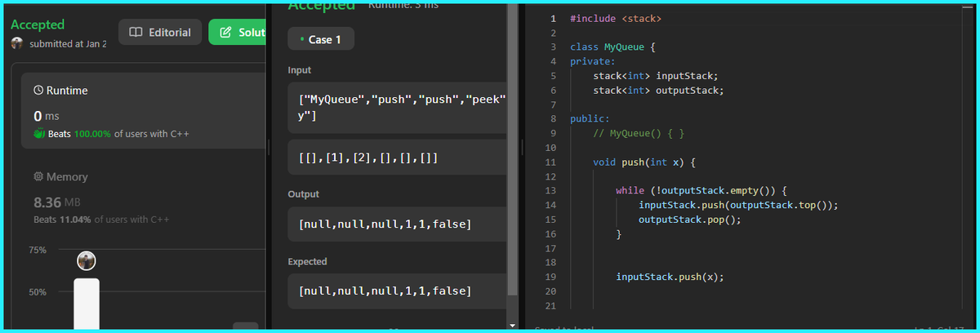
Task: Click the "#include <stack>" line in editor
Action: (x=616, y=18)
